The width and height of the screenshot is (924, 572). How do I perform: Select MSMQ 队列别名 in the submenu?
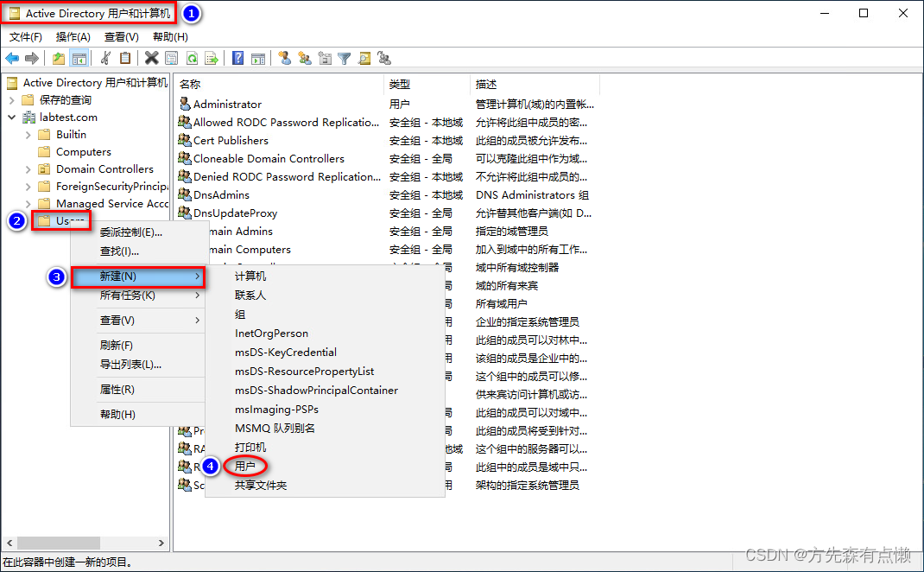point(275,428)
